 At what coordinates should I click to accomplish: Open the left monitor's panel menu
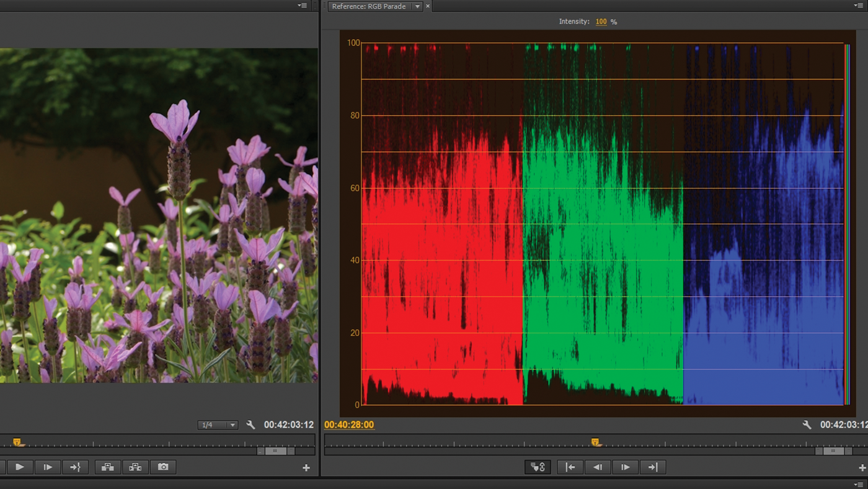301,5
